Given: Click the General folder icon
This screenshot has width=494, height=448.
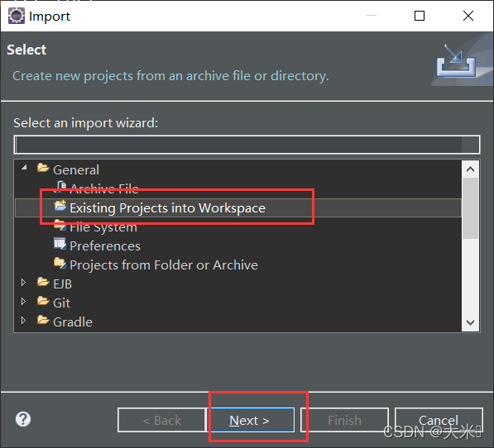Looking at the screenshot, I should pyautogui.click(x=43, y=168).
